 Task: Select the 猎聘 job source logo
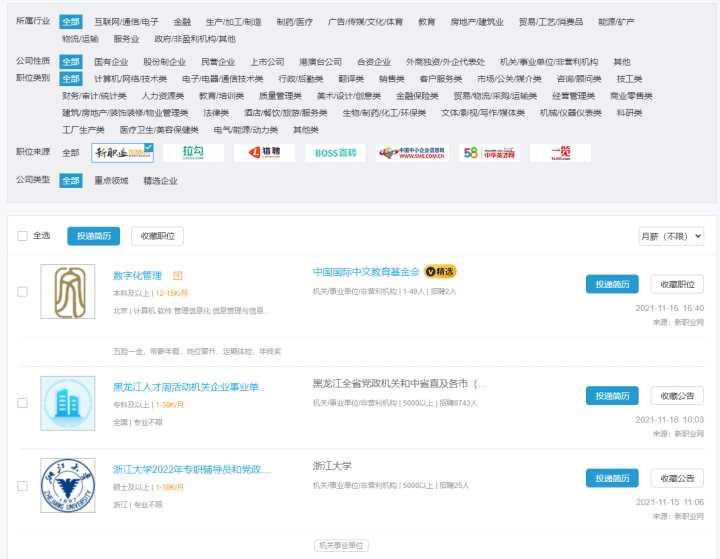tap(264, 152)
